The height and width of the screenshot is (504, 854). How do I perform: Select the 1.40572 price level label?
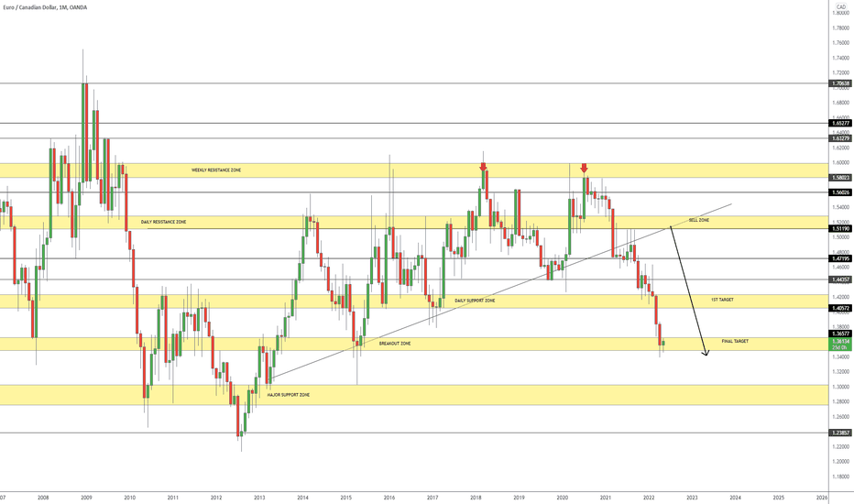840,309
